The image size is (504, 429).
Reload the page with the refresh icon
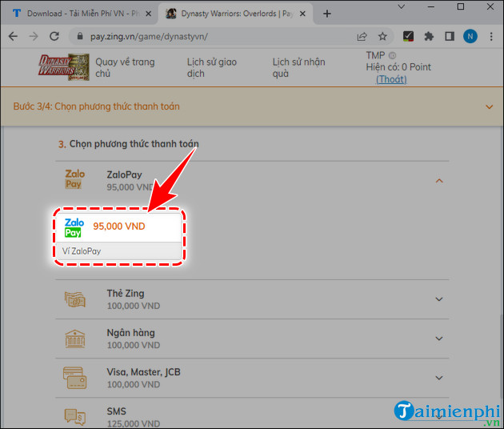click(54, 36)
